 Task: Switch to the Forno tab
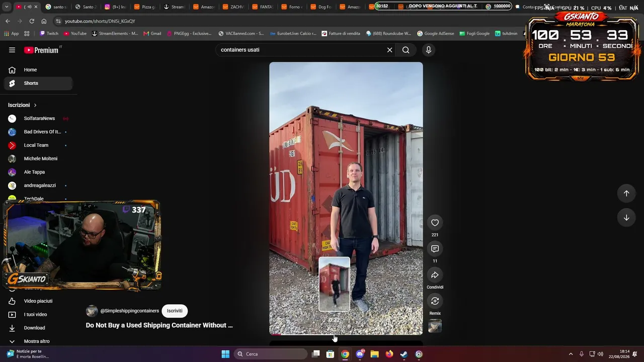[x=293, y=7]
